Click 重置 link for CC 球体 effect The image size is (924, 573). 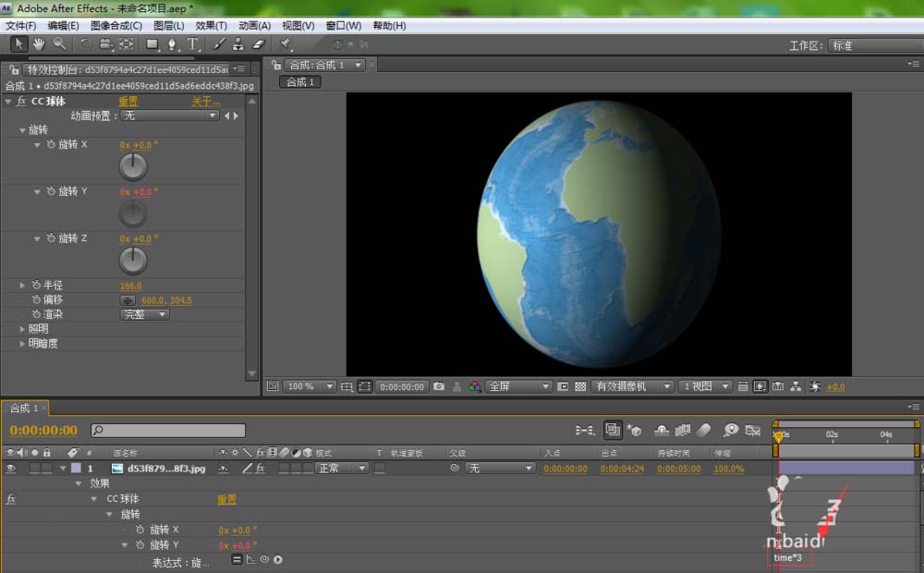coord(128,102)
